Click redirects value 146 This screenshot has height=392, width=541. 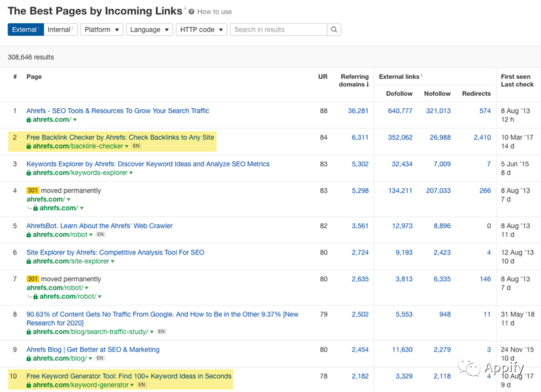coord(485,279)
